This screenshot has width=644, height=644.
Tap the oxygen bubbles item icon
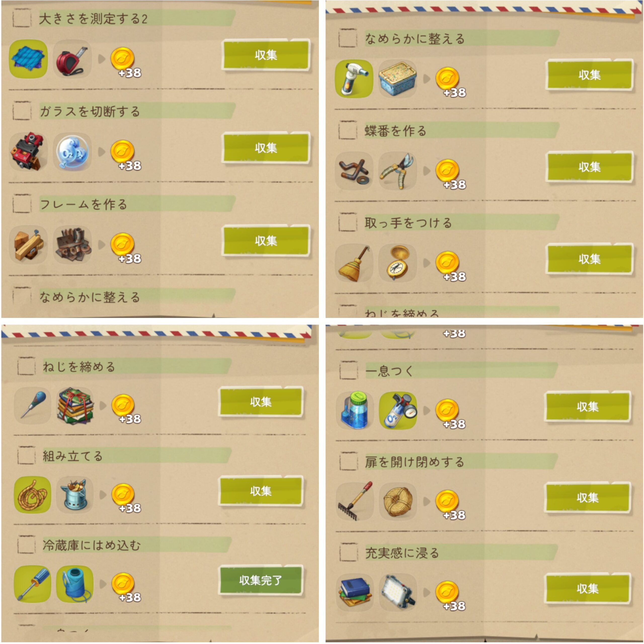coord(72,152)
